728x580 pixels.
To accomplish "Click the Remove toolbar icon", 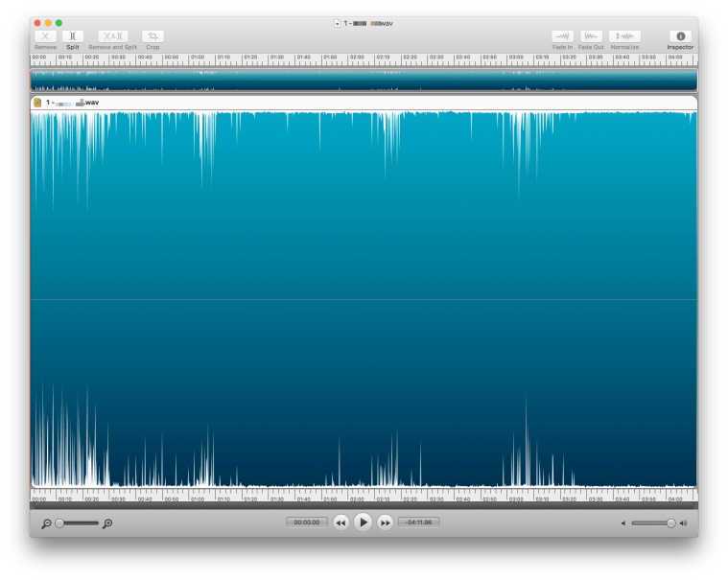I will pos(45,36).
